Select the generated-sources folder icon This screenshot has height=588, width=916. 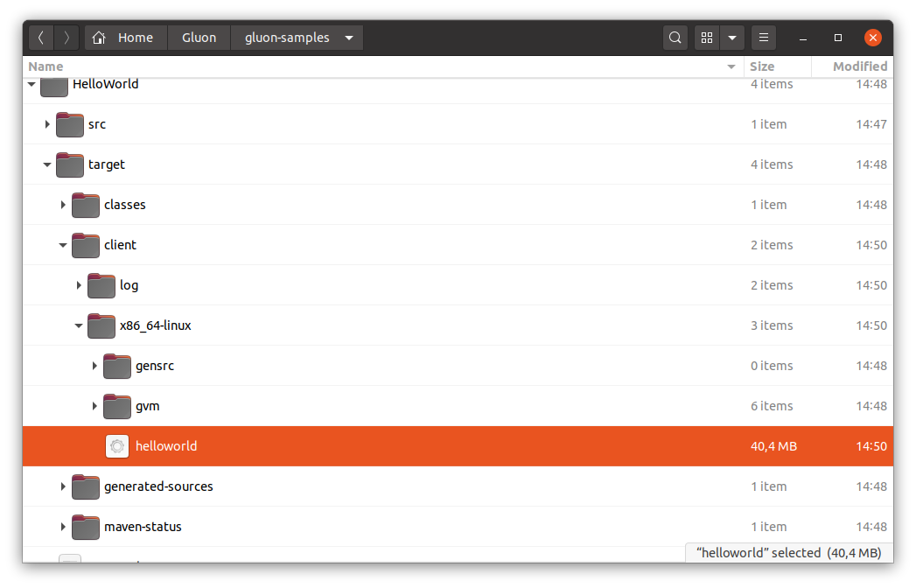tap(86, 487)
